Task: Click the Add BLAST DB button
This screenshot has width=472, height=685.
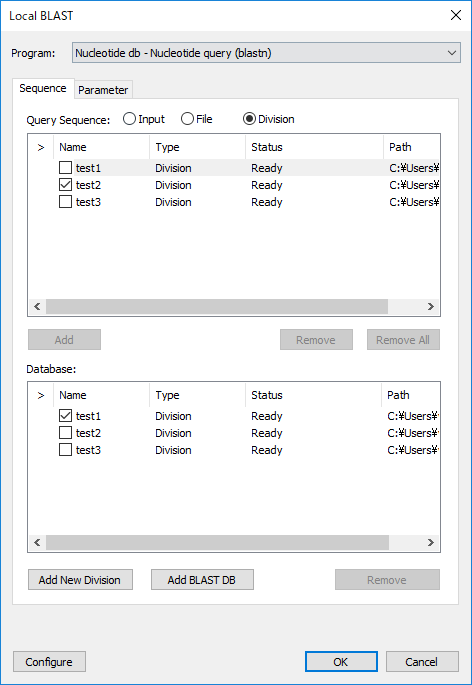Action: (202, 580)
